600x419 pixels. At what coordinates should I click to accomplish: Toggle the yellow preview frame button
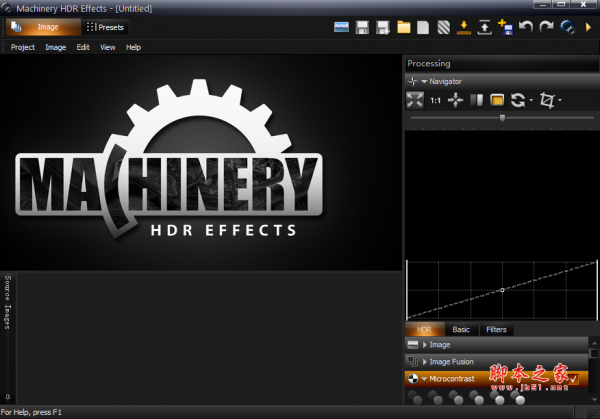click(x=497, y=100)
